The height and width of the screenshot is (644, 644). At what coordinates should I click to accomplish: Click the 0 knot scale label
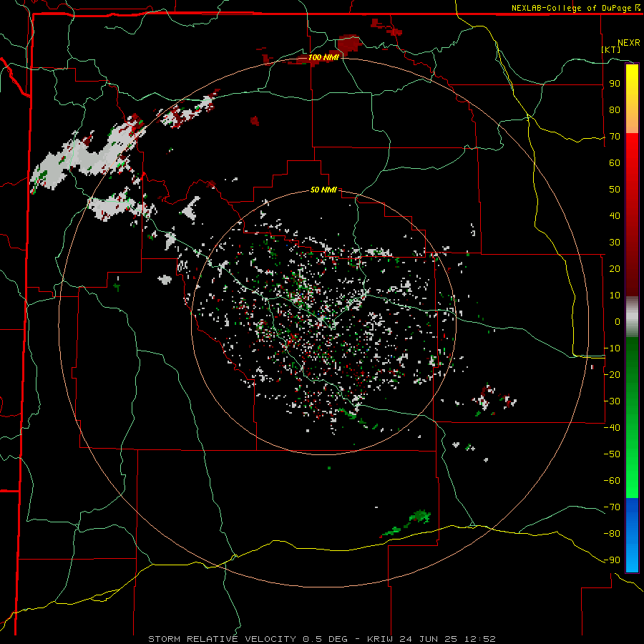tap(618, 322)
